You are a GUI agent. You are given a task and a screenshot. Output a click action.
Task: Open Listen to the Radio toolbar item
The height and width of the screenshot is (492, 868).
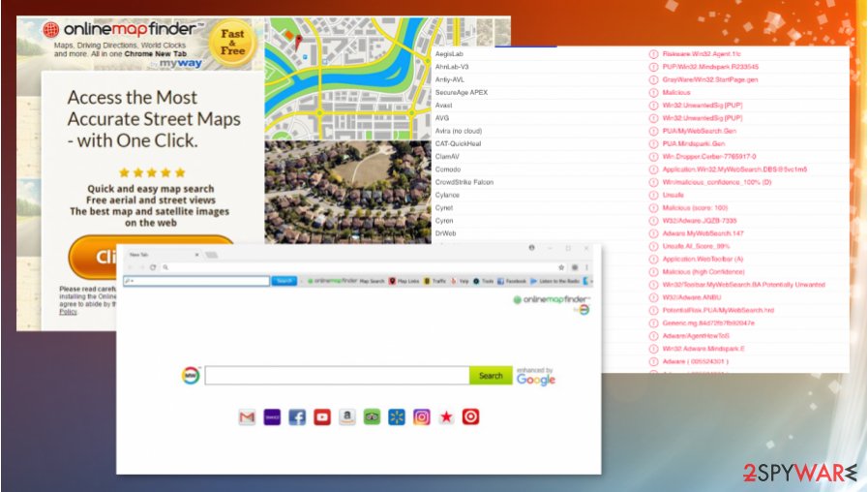554,281
